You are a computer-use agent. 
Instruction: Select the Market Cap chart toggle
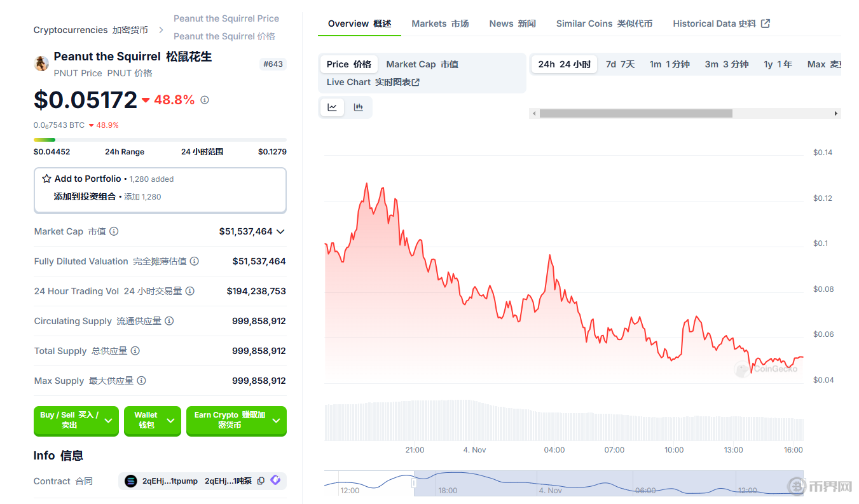click(422, 64)
